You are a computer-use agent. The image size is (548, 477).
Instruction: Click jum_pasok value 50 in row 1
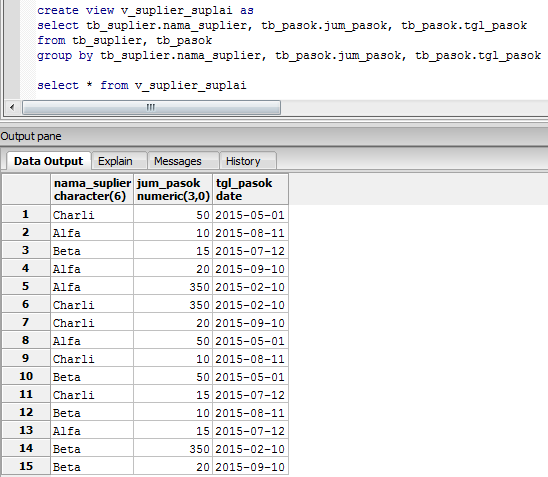pyautogui.click(x=173, y=214)
